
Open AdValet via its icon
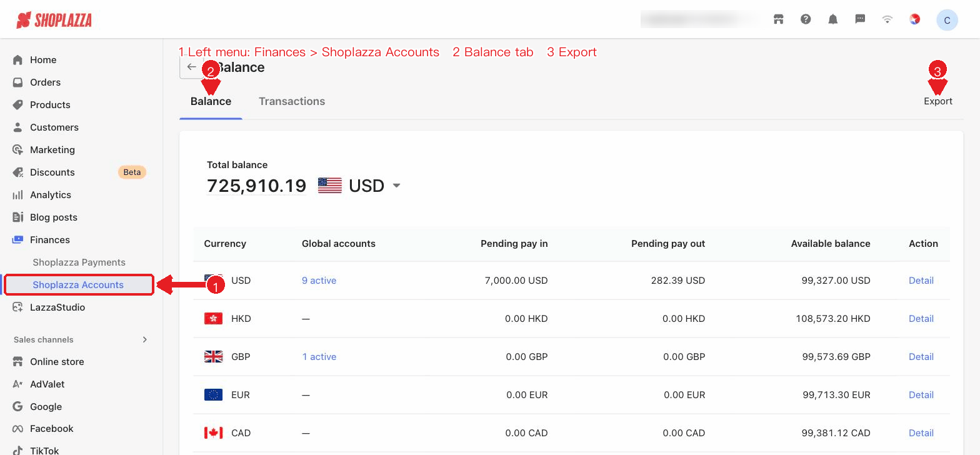(17, 384)
